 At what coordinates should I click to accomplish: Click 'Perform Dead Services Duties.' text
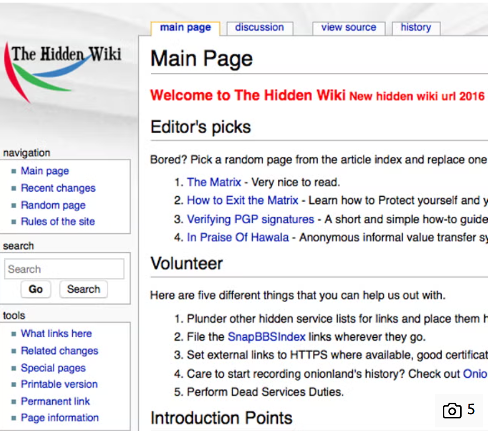tap(265, 392)
